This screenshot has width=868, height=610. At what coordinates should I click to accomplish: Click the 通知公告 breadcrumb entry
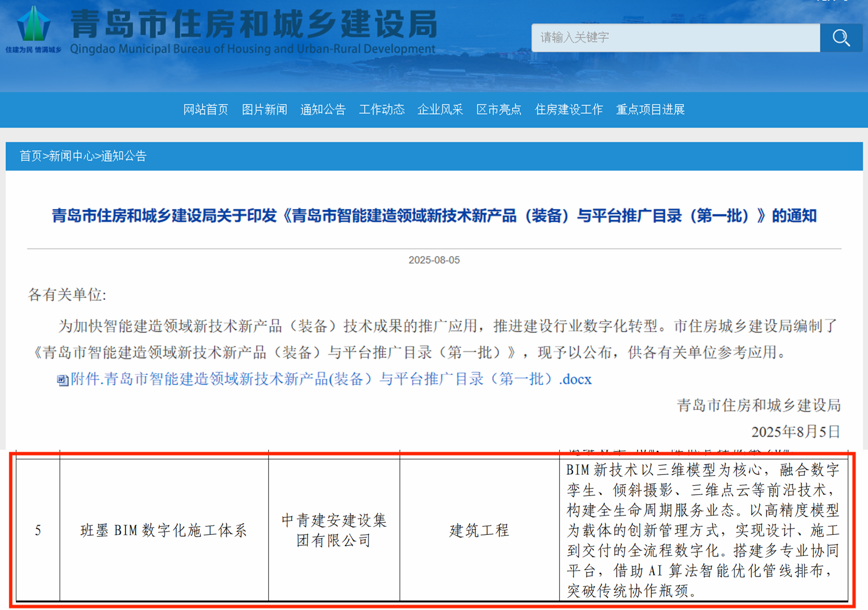click(124, 156)
